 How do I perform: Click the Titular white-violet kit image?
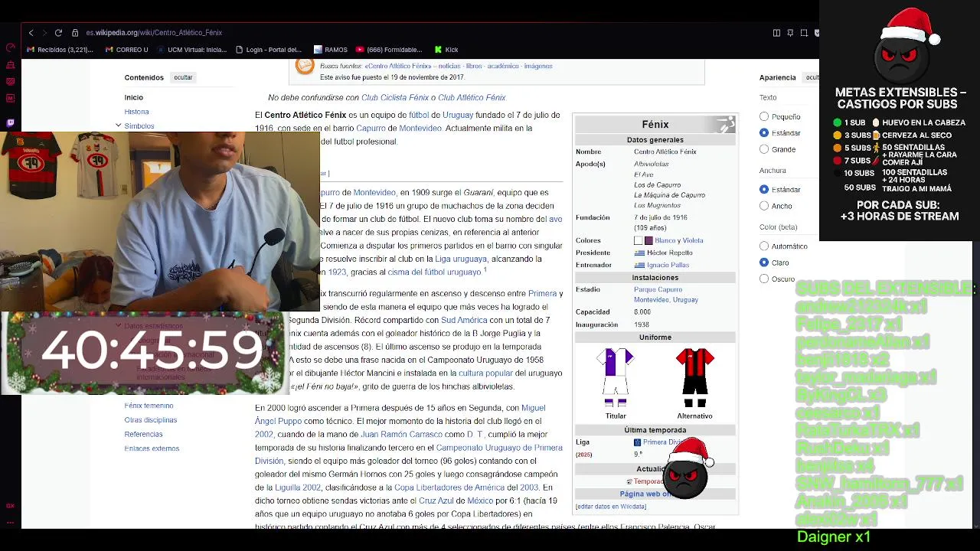(x=616, y=378)
